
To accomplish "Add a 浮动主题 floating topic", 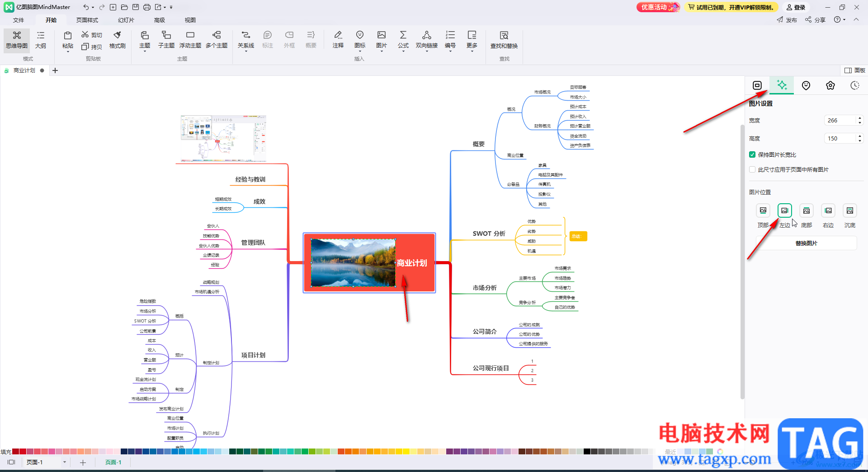I will point(190,40).
